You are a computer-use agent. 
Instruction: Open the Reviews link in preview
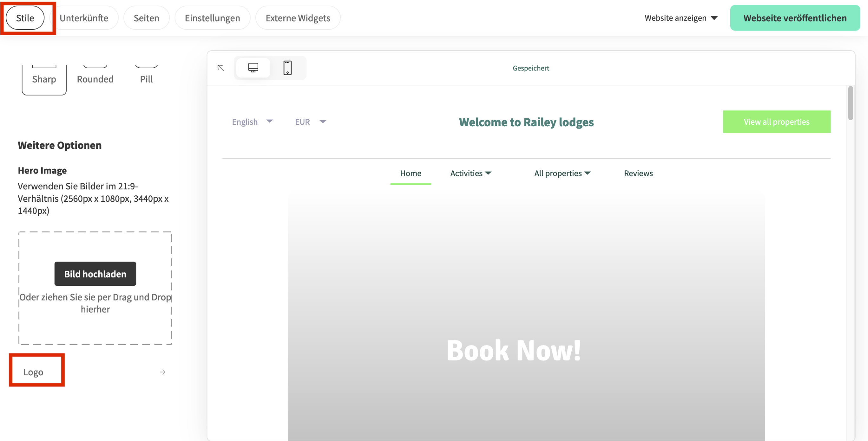(638, 173)
